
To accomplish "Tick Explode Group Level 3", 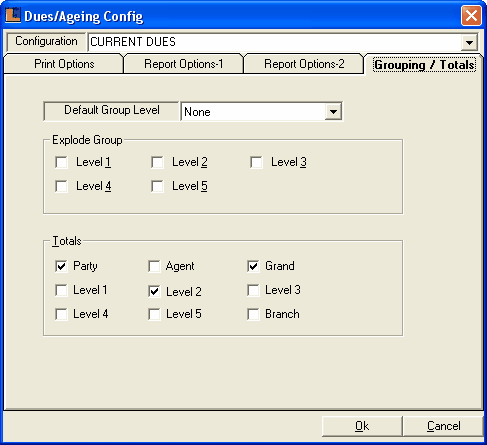I will click(x=256, y=162).
